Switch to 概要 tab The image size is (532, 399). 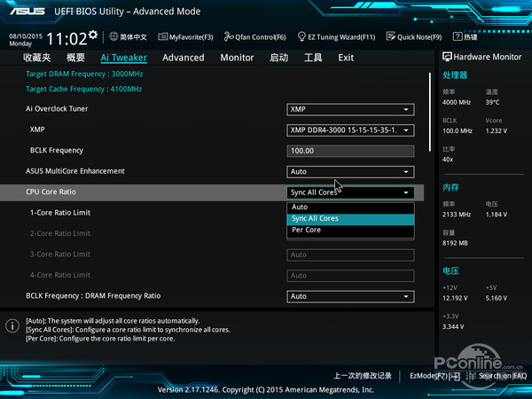coord(75,58)
